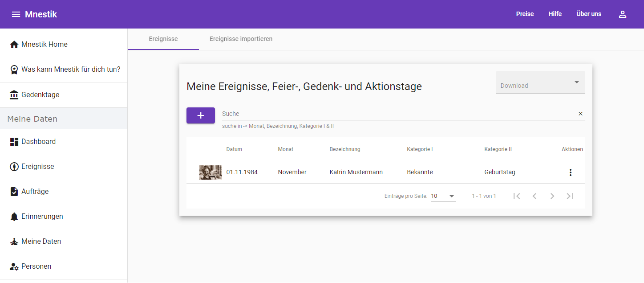
Task: Open the Dashboard sidebar entry
Action: click(38, 142)
